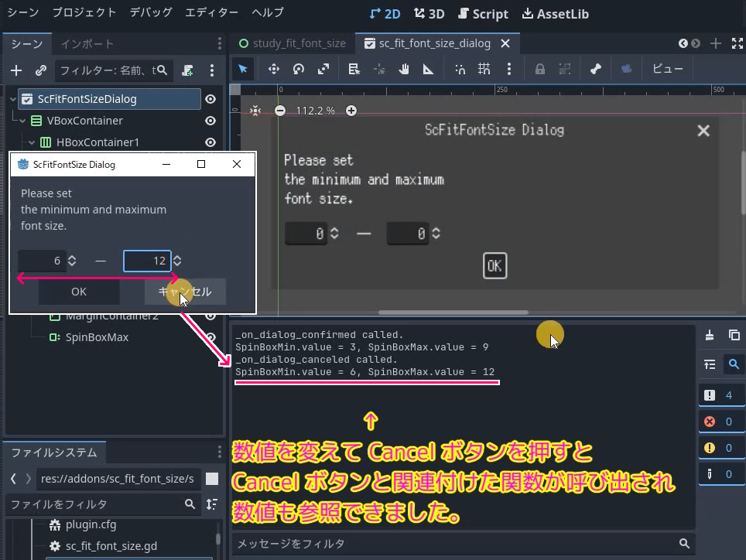Zoom in the 2D viewport
Viewport: 746px width, 560px height.
[x=351, y=111]
